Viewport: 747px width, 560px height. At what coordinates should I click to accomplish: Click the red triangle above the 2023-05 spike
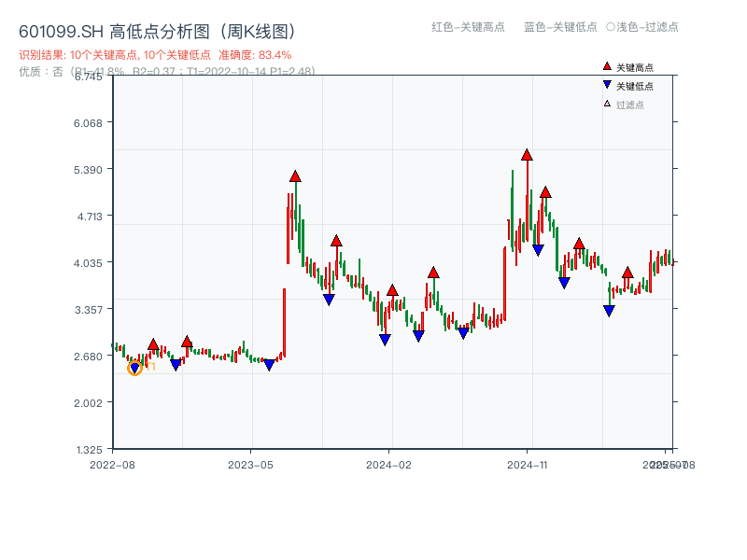pyautogui.click(x=296, y=175)
